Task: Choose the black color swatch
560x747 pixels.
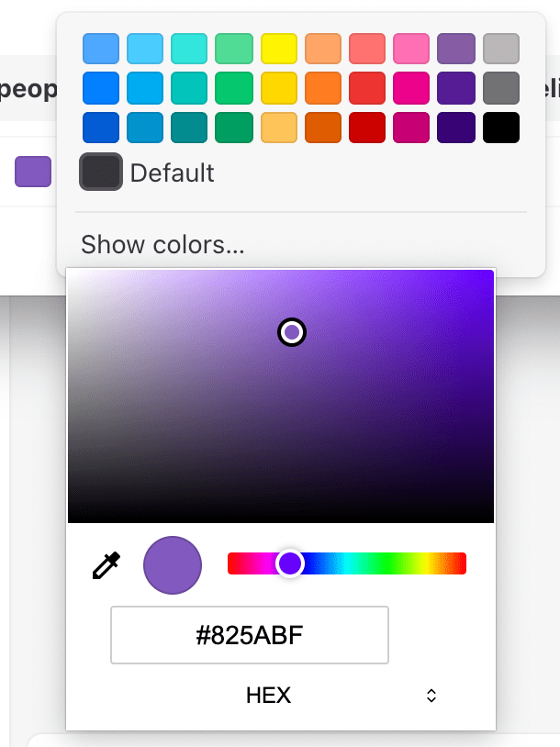Action: pyautogui.click(x=501, y=128)
